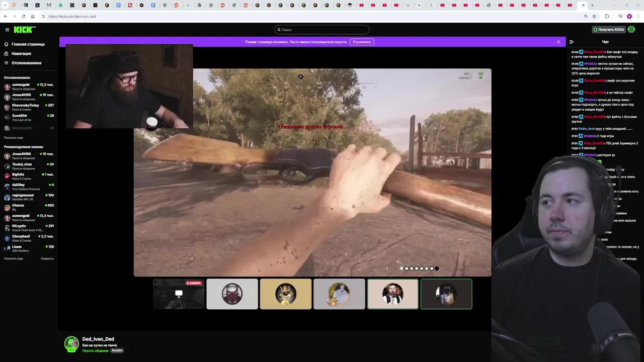Click the Получить KICKs button
This screenshot has height=362, width=644.
click(x=609, y=30)
